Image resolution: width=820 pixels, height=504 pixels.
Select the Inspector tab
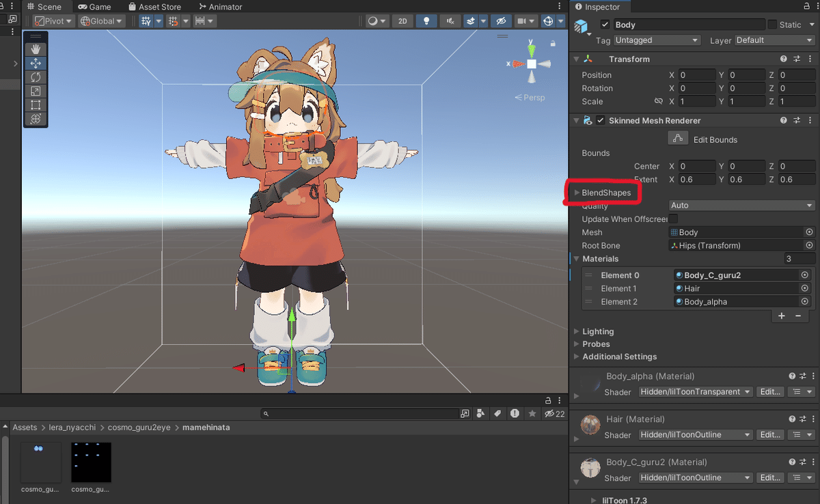(x=598, y=7)
